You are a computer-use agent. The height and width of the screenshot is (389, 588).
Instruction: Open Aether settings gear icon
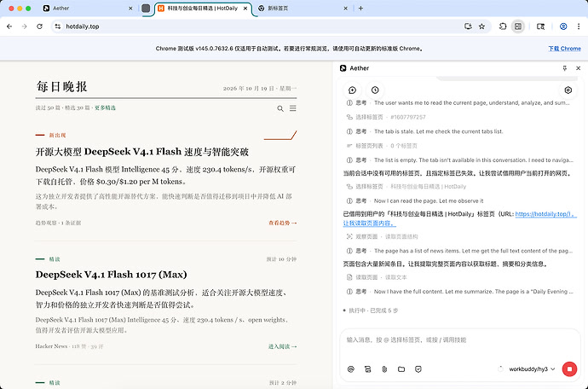point(568,90)
